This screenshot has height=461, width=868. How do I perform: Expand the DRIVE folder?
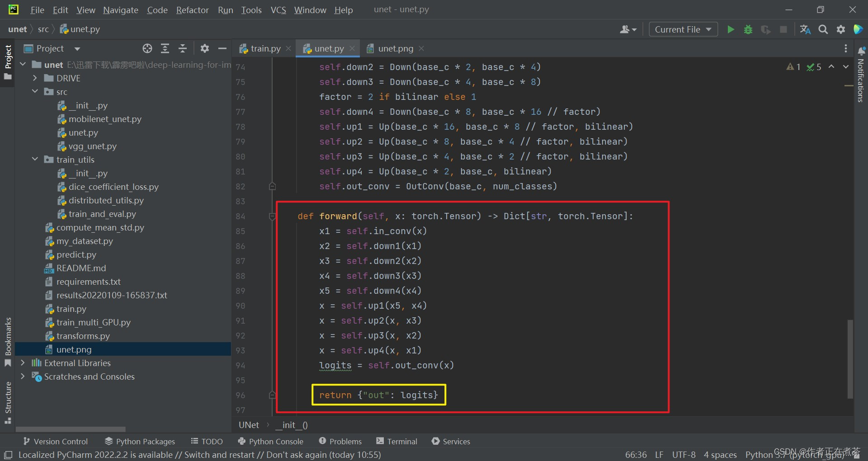click(35, 78)
